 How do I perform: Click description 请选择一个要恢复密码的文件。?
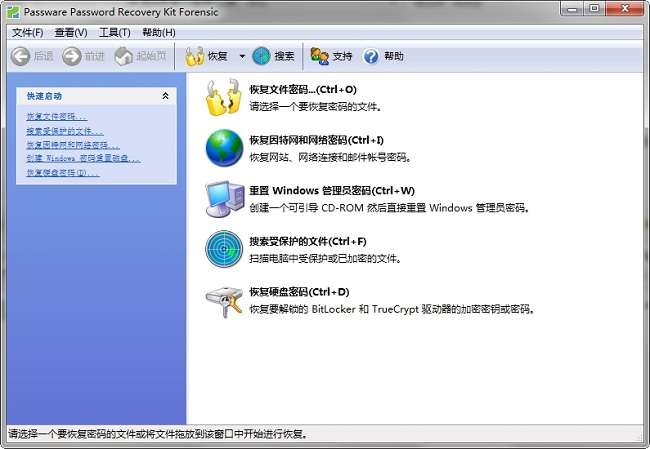click(315, 107)
